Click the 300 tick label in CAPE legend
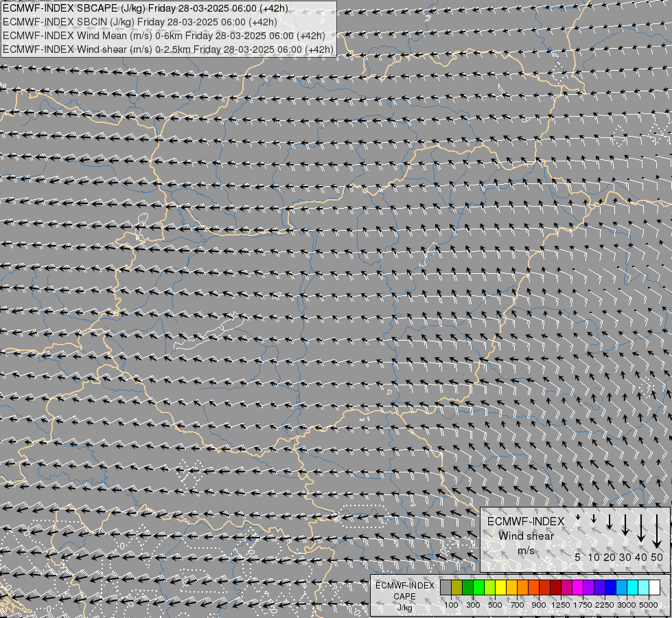Image resolution: width=672 pixels, height=618 pixels. click(x=473, y=605)
